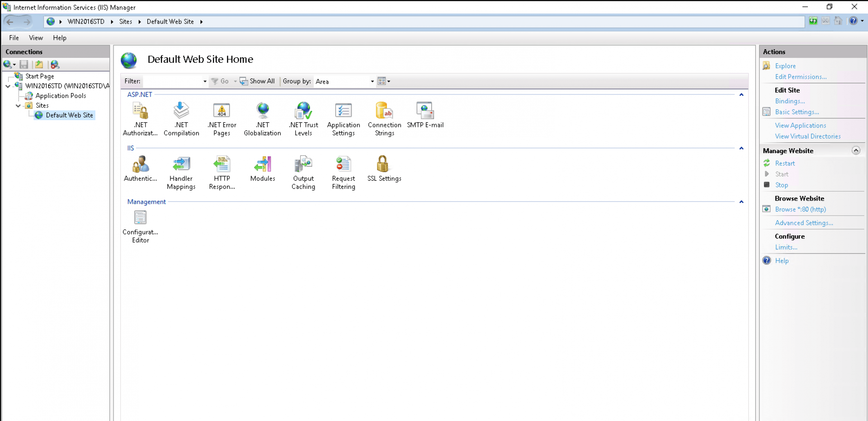Open Output Caching feature
The image size is (868, 421).
pyautogui.click(x=303, y=173)
